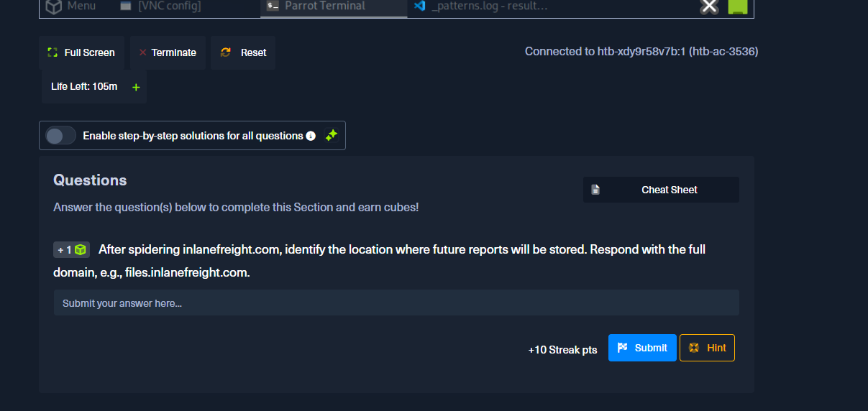Click the green square icon in top panel
The image size is (868, 411).
(738, 6)
